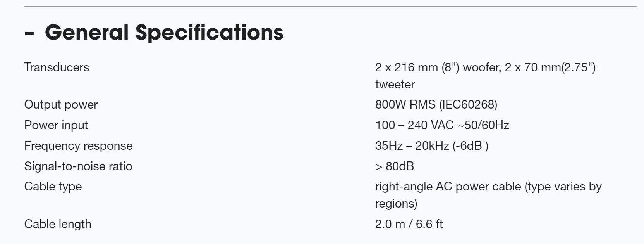Click the > 80dB value
This screenshot has width=644, height=244.
pyautogui.click(x=395, y=166)
